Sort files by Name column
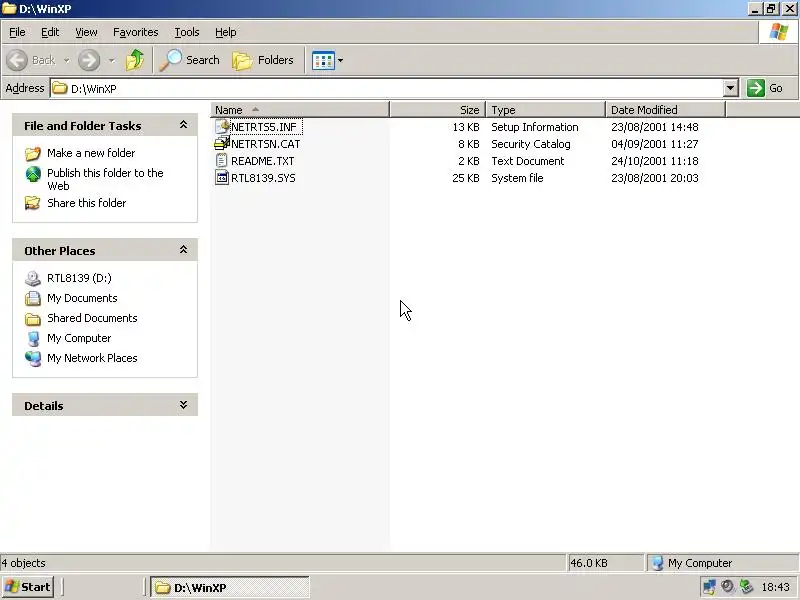The height and width of the screenshot is (600, 800). (x=300, y=110)
